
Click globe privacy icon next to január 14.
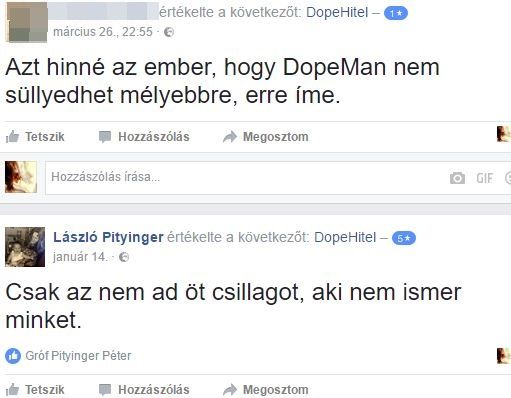[124, 257]
